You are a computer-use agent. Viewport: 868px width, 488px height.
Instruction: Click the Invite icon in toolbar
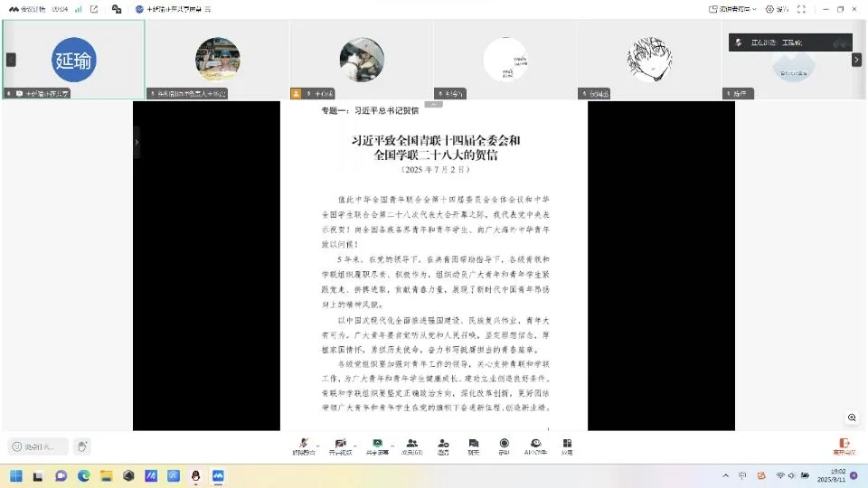click(x=443, y=445)
